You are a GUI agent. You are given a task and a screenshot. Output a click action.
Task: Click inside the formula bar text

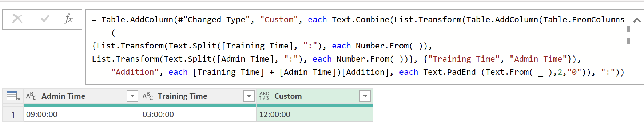[358, 46]
